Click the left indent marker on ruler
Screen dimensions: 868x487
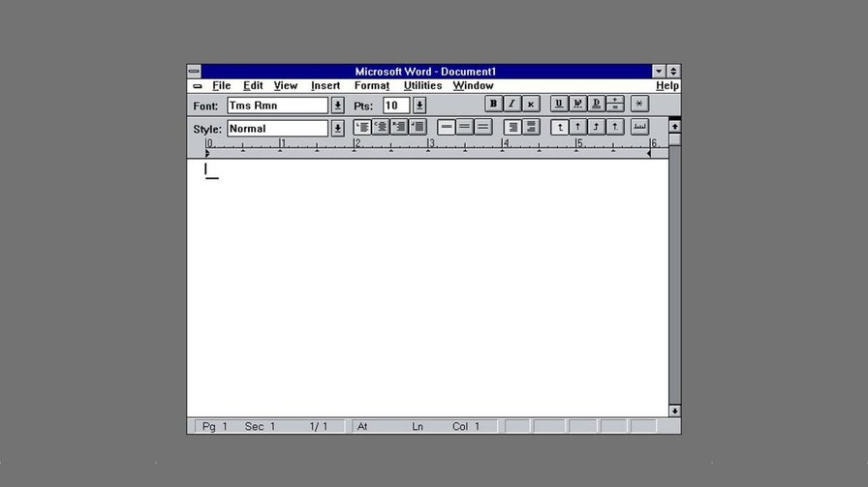[x=207, y=154]
